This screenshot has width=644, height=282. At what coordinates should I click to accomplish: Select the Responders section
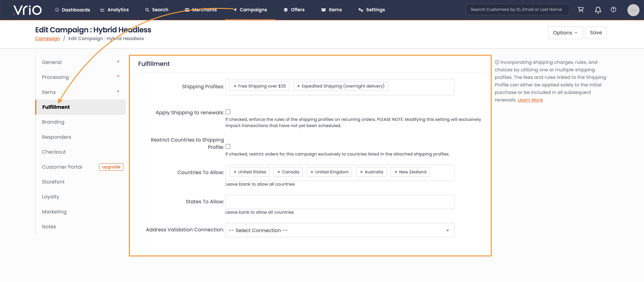click(x=81, y=137)
